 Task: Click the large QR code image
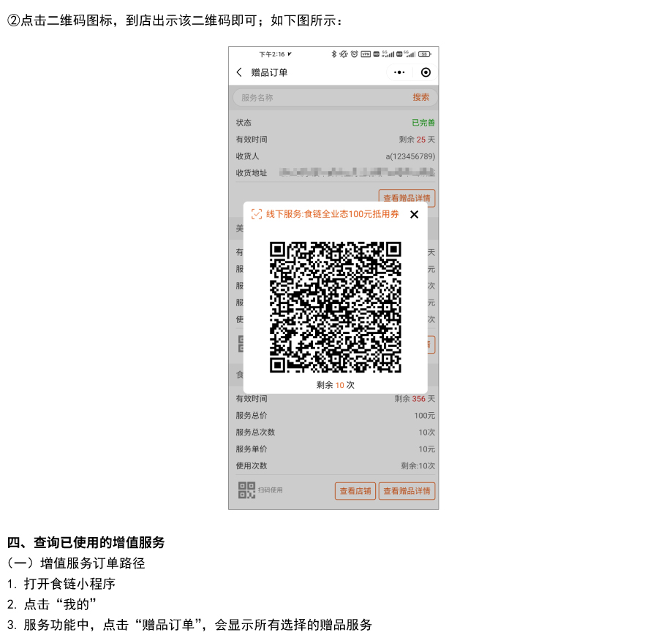[335, 307]
